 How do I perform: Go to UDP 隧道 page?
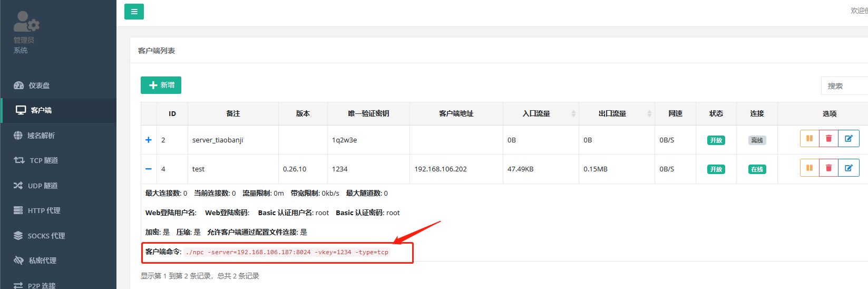pyautogui.click(x=58, y=186)
